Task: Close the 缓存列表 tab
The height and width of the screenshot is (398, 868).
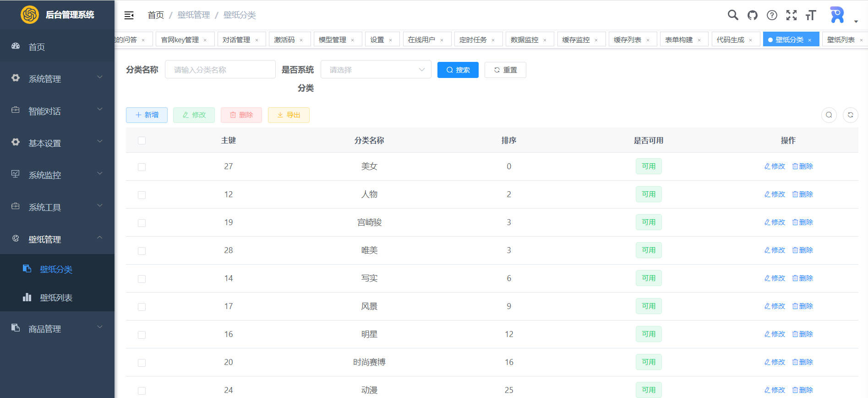Action: click(x=648, y=40)
